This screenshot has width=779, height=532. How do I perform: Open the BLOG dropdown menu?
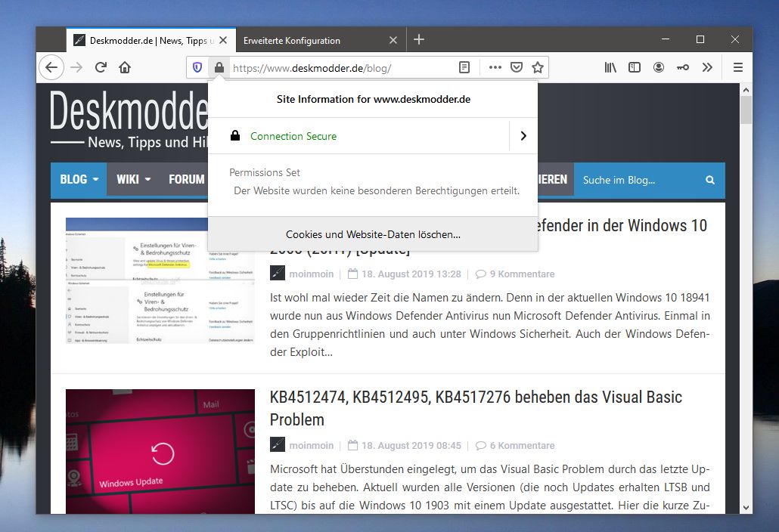tap(79, 179)
